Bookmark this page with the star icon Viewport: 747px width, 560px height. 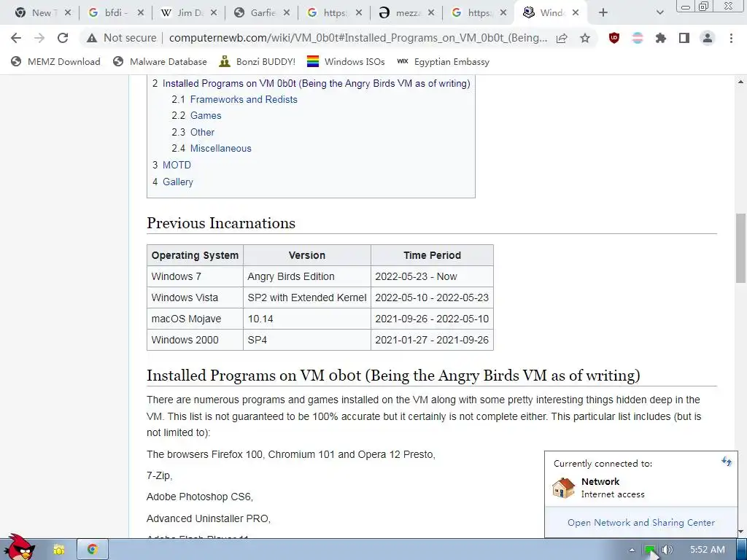click(x=585, y=38)
